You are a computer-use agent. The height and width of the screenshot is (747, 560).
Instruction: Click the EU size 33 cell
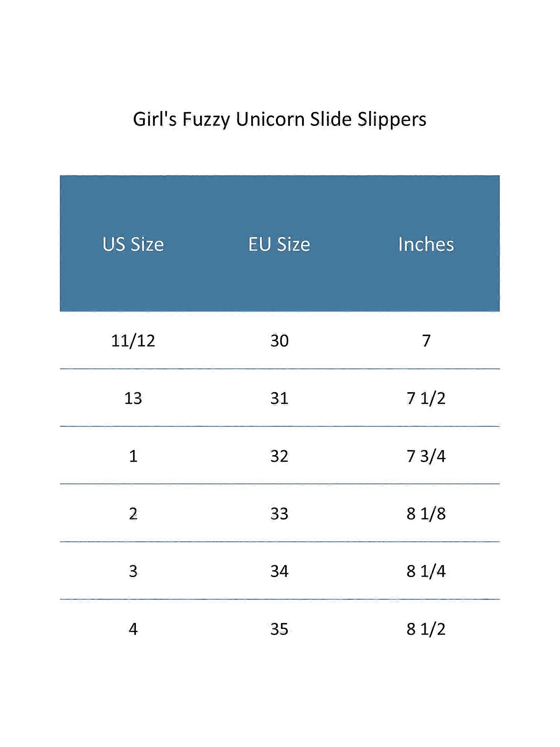point(280,514)
